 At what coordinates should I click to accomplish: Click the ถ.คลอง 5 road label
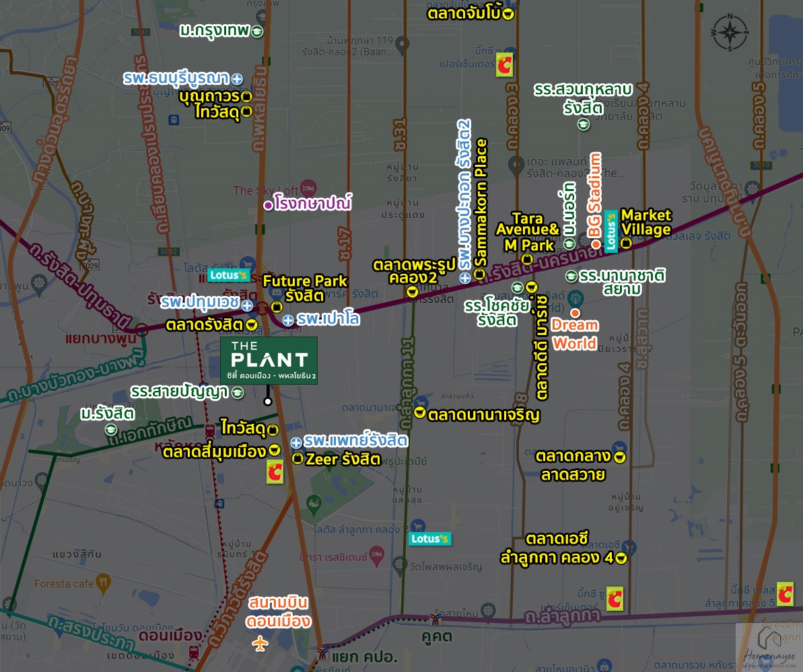click(x=759, y=116)
